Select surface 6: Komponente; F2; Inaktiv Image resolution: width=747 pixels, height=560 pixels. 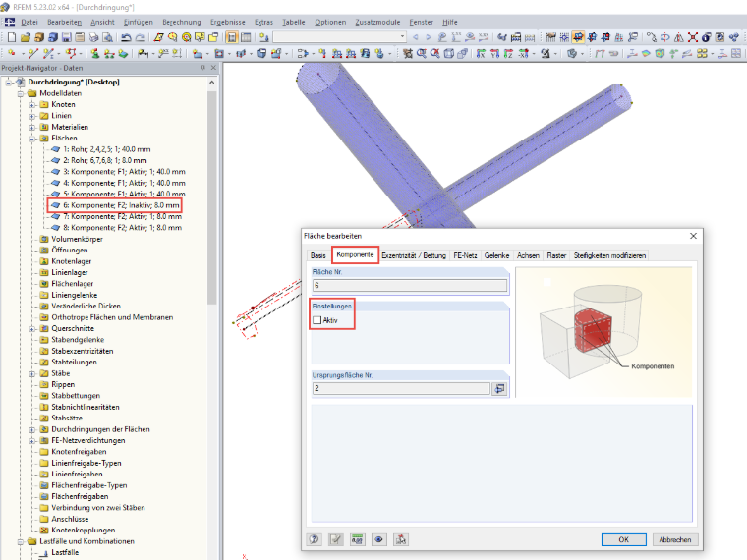pyautogui.click(x=121, y=205)
